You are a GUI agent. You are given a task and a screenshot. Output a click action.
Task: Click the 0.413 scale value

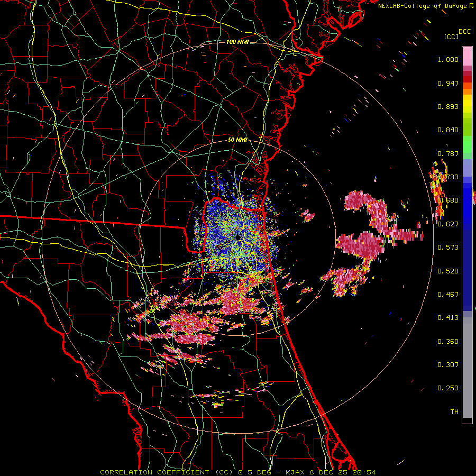point(448,318)
